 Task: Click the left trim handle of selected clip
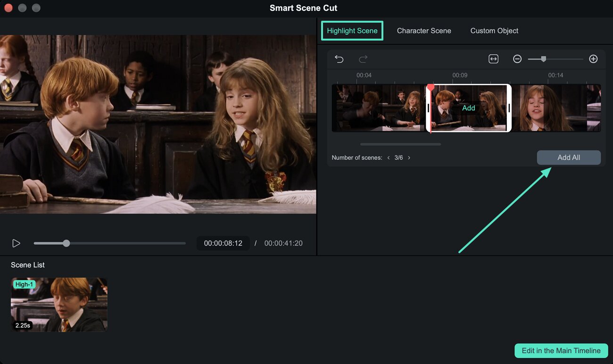428,108
